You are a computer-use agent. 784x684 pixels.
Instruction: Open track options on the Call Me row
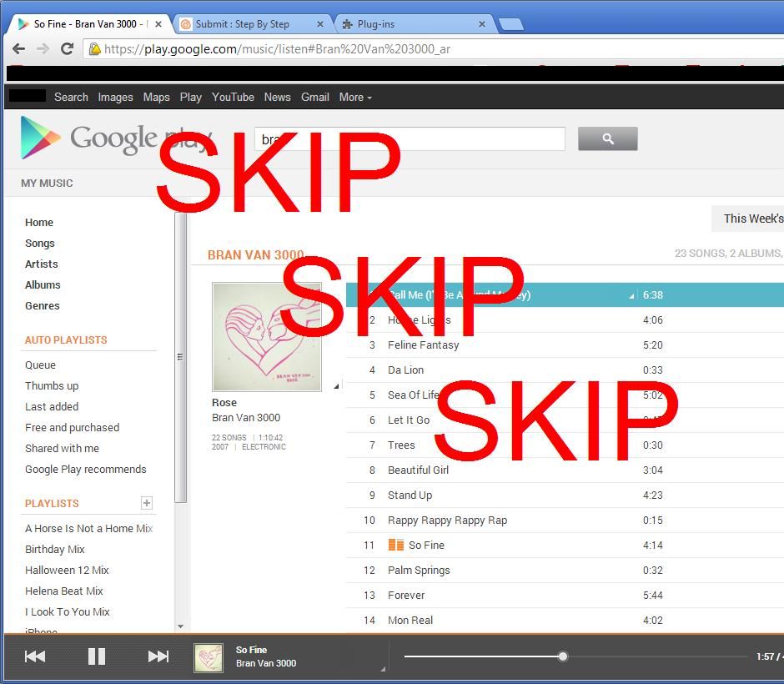point(632,294)
